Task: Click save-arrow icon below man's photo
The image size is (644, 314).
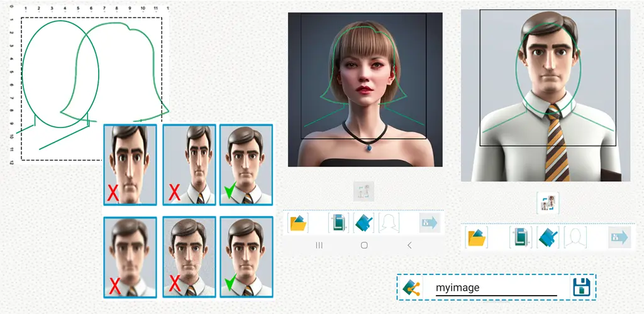Action: pyautogui.click(x=619, y=237)
